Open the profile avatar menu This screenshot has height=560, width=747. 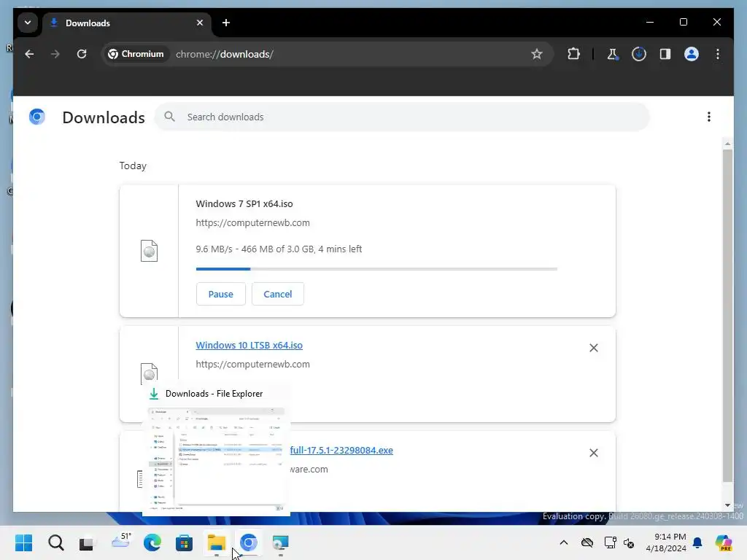tap(692, 54)
